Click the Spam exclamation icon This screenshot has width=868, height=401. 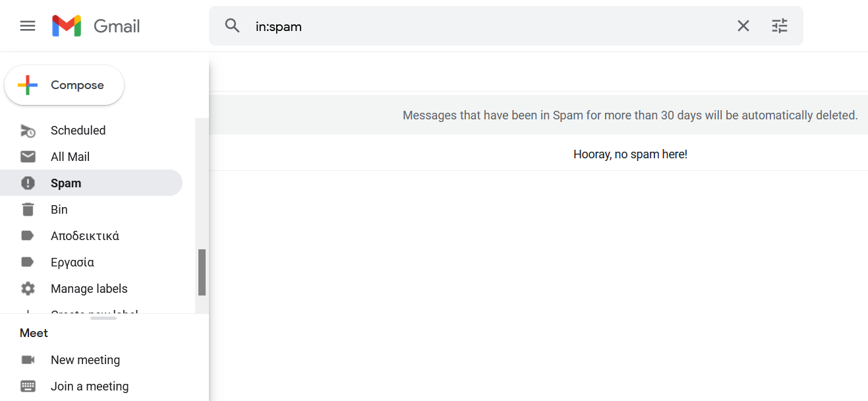(28, 183)
